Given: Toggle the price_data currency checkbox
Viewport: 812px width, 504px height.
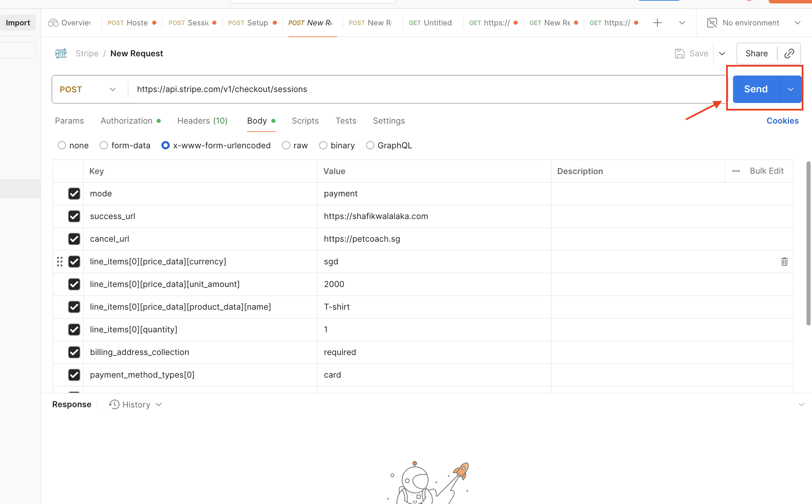Looking at the screenshot, I should (x=74, y=262).
